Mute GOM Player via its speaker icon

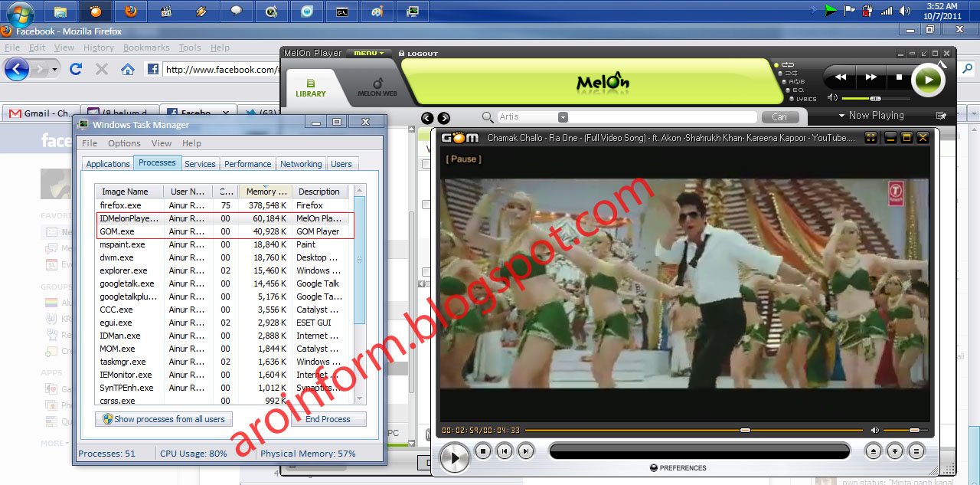(875, 431)
